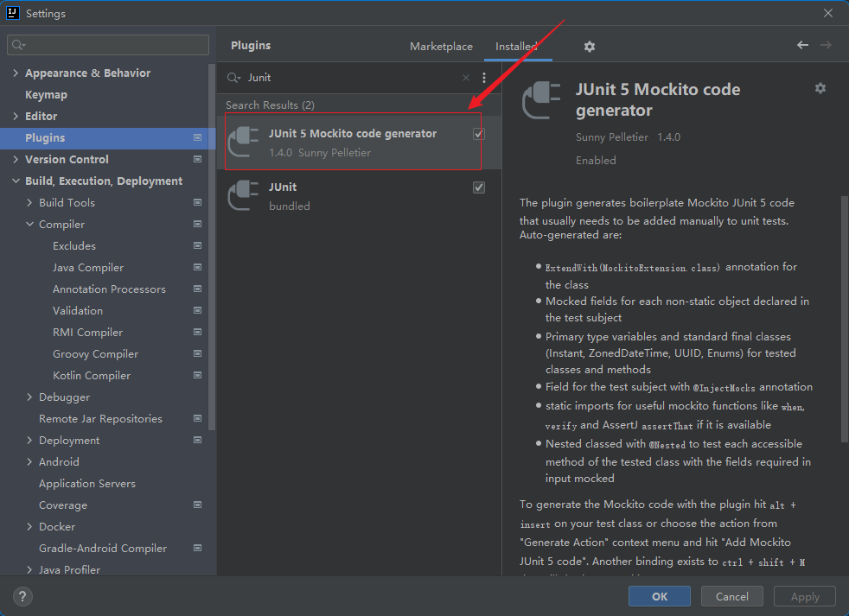
Task: Select Keymap in settings tree
Action: pyautogui.click(x=46, y=95)
